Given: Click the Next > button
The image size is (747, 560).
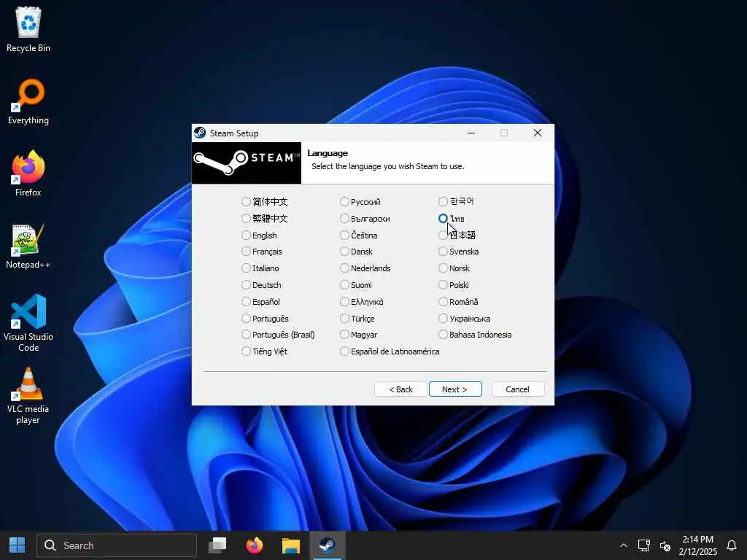Looking at the screenshot, I should (x=455, y=389).
